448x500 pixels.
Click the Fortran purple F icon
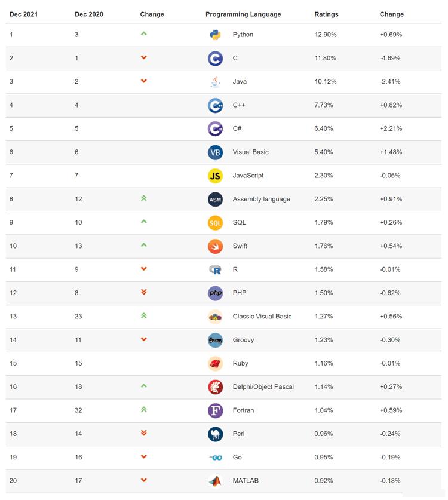[x=215, y=410]
